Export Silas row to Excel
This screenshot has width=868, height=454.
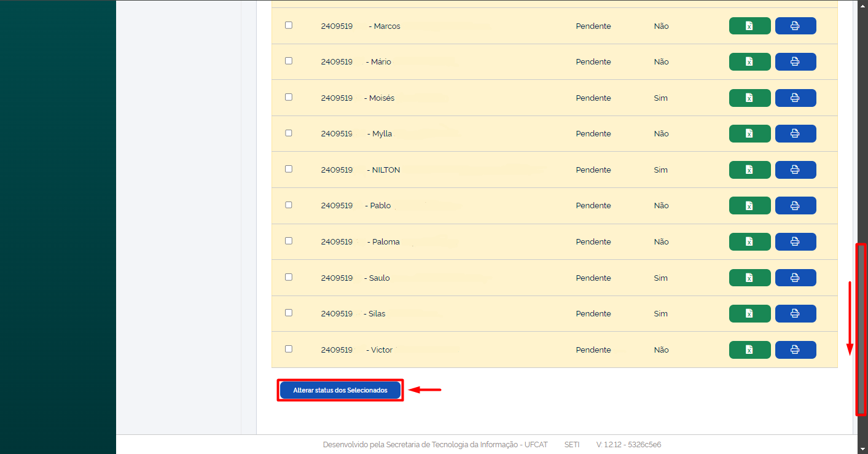coord(749,313)
